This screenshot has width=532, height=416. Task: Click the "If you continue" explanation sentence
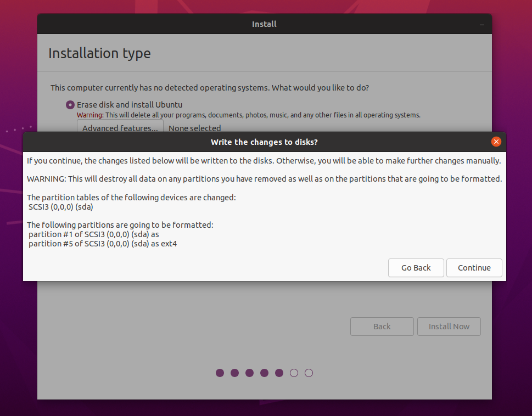264,161
